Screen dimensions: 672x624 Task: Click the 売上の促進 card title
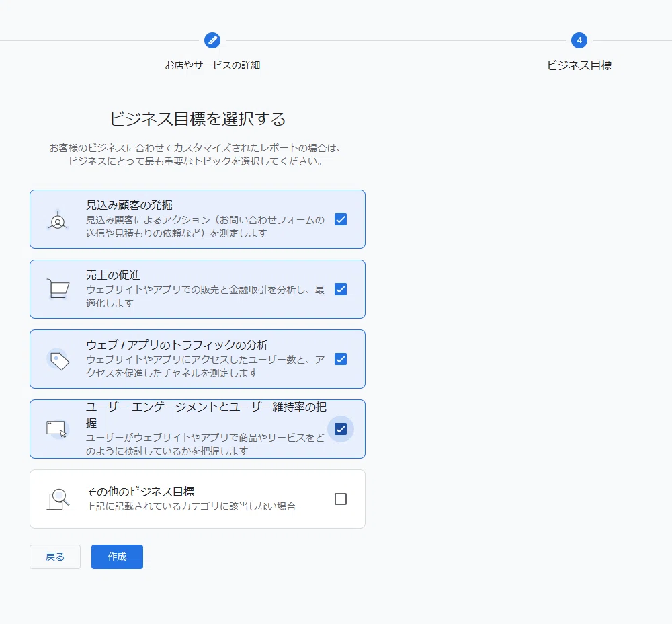(113, 275)
